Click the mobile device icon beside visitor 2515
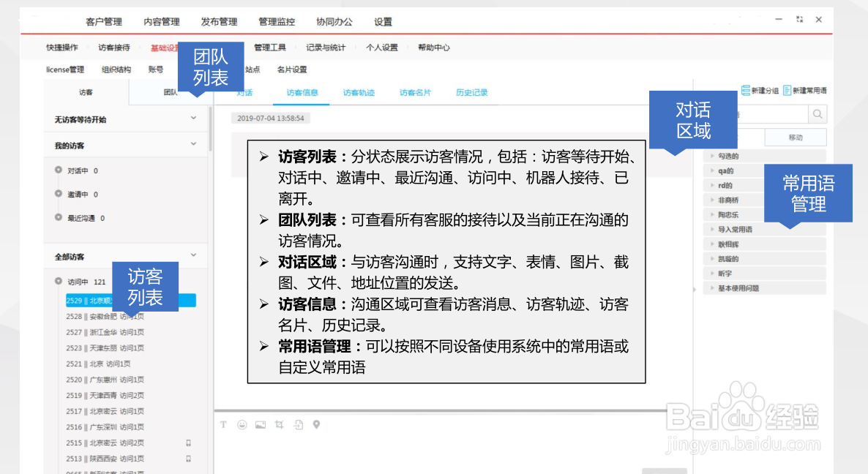The width and height of the screenshot is (868, 474). [187, 443]
